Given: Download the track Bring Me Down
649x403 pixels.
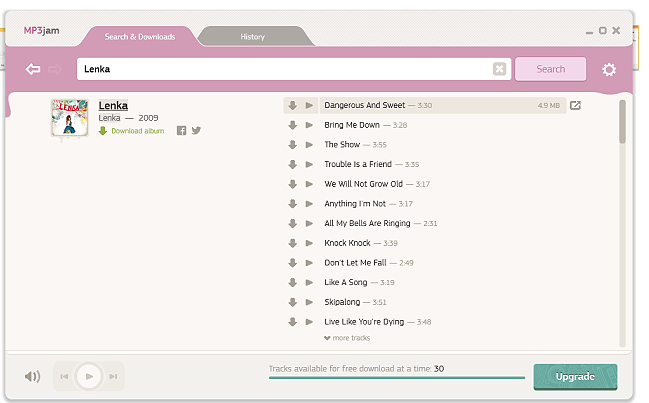Looking at the screenshot, I should pos(293,125).
